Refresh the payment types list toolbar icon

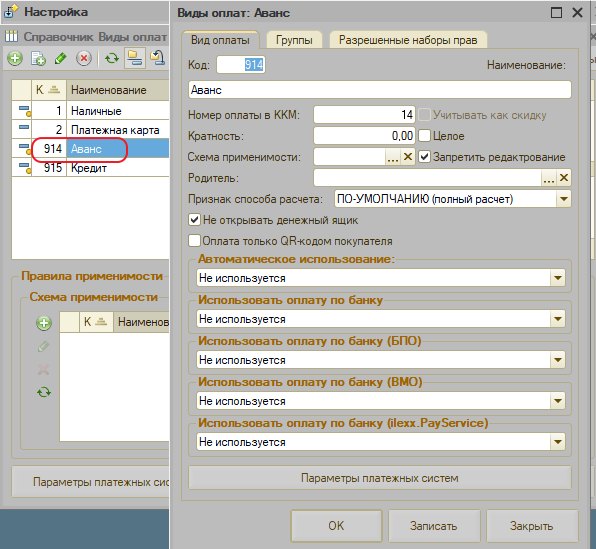coord(112,59)
